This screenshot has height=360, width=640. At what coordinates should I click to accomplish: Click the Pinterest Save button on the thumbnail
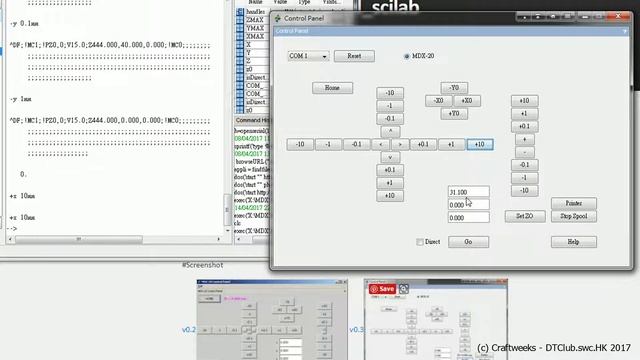click(382, 289)
